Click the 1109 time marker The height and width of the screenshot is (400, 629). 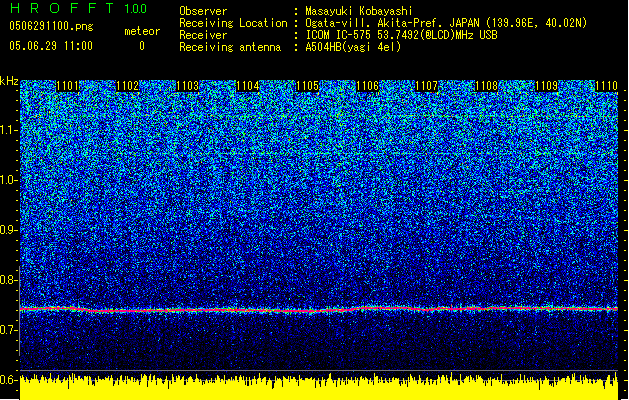(546, 86)
